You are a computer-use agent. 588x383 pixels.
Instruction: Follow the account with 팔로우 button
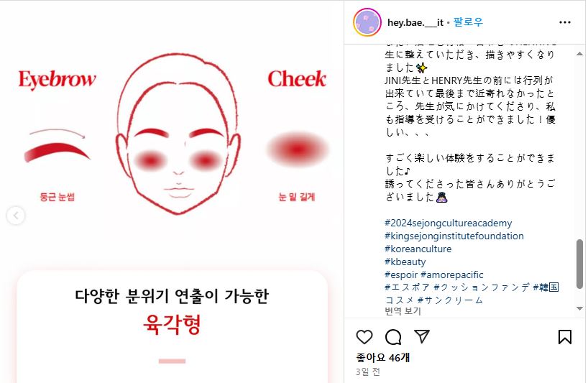click(468, 22)
